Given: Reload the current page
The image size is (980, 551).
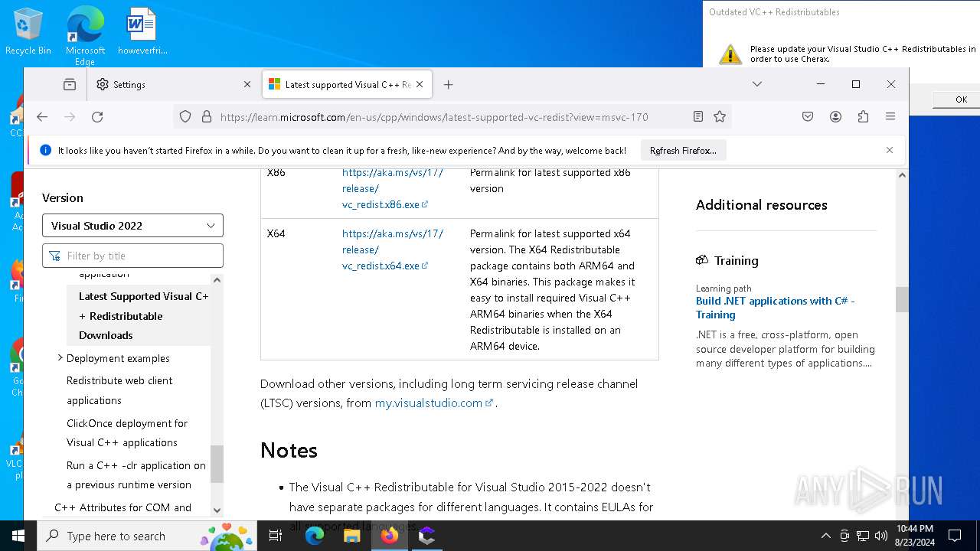Looking at the screenshot, I should point(97,116).
